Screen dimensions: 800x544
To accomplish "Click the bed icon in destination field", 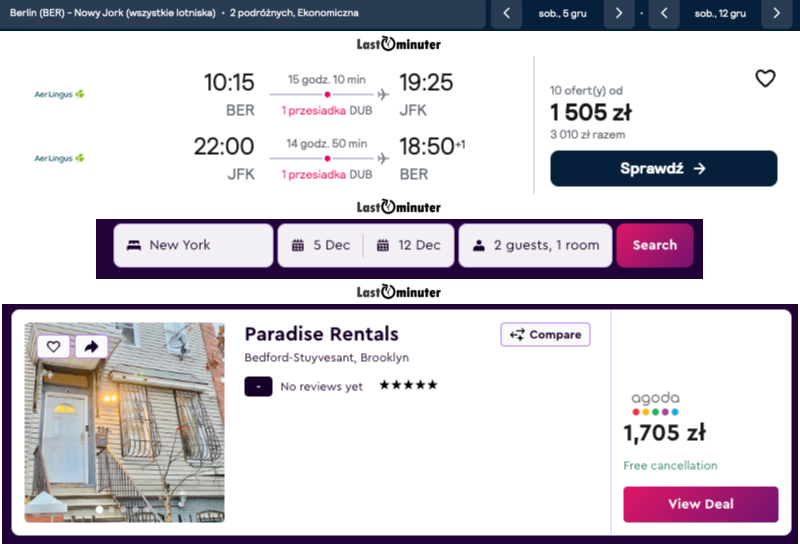I will 134,245.
